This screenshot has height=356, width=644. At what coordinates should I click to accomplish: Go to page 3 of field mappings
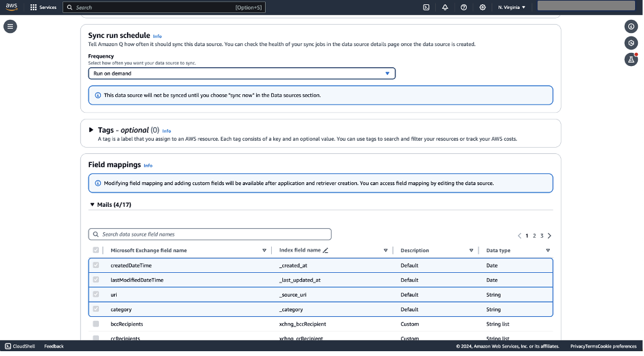pyautogui.click(x=542, y=236)
